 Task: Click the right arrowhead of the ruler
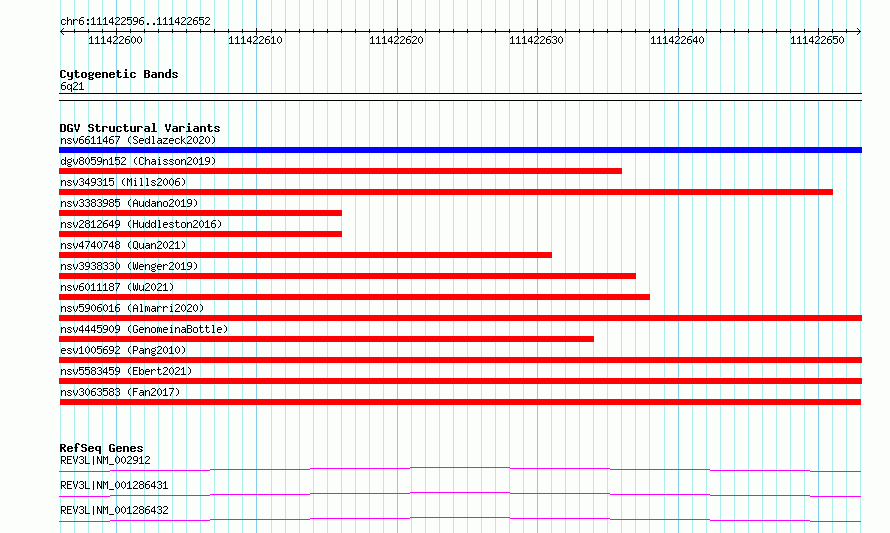pos(859,32)
